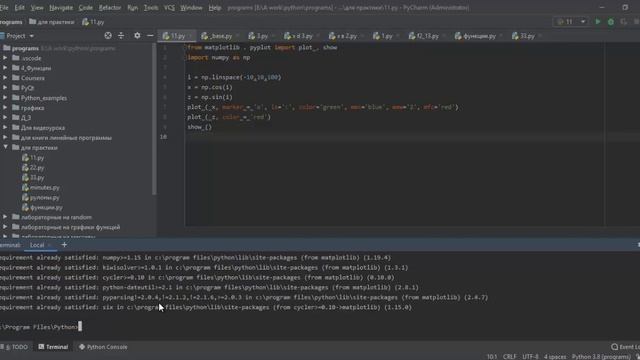
Task: Select the Local terminal tab
Action: pyautogui.click(x=37, y=245)
